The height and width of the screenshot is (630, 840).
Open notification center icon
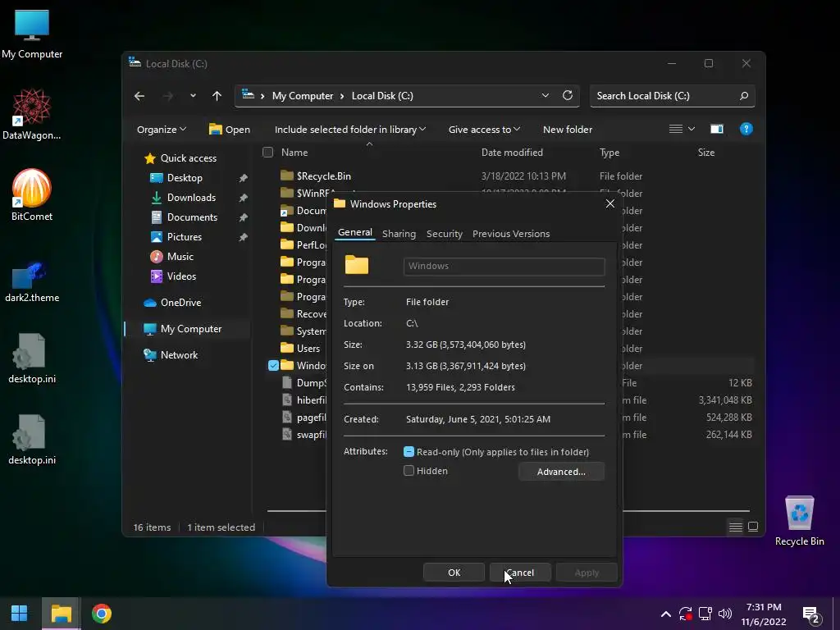tap(811, 614)
